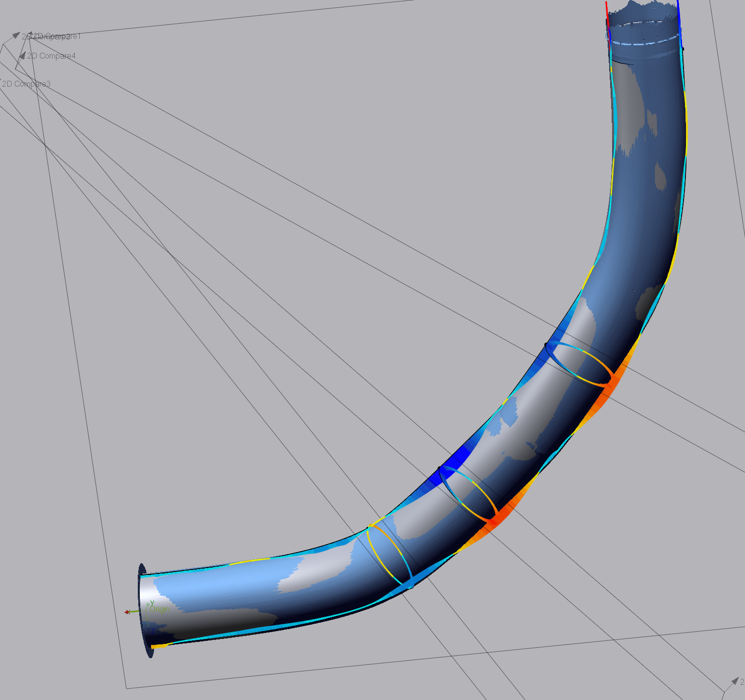
Task: Click the blue Z axis label at origin
Action: click(x=153, y=630)
